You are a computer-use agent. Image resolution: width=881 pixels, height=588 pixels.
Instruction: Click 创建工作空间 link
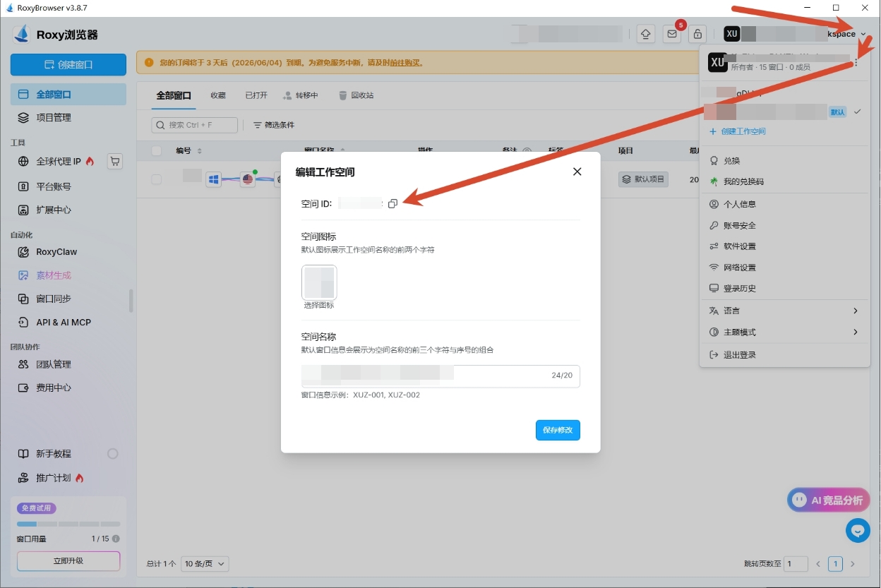click(738, 131)
